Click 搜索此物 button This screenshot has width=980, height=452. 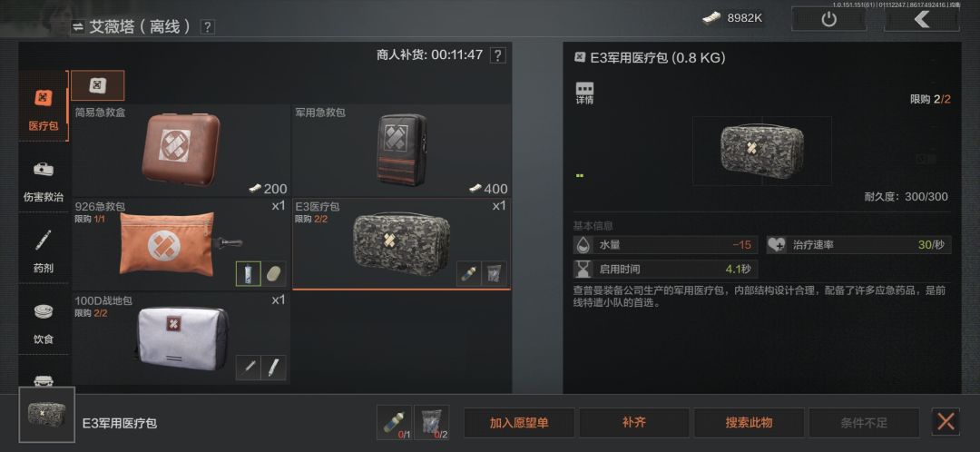click(x=749, y=423)
